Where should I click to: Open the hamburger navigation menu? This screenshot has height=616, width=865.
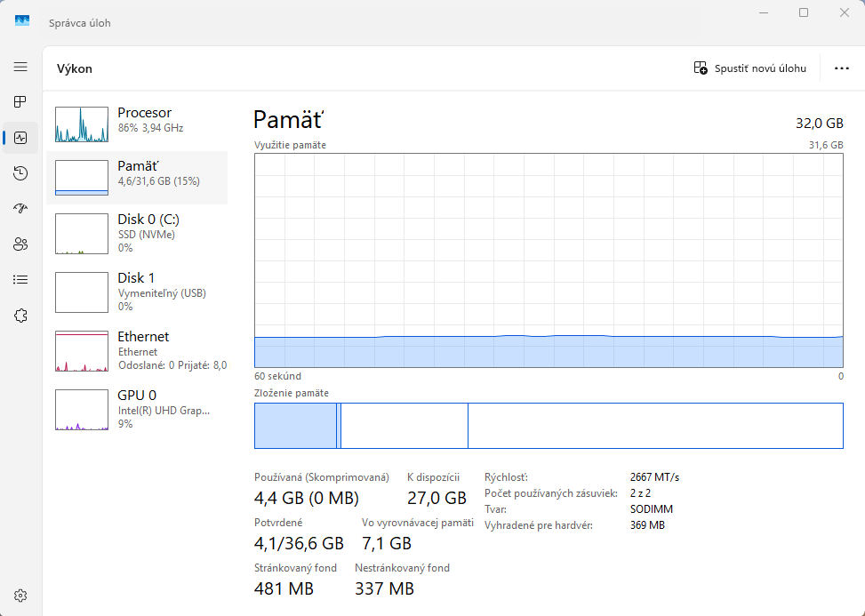pyautogui.click(x=20, y=67)
